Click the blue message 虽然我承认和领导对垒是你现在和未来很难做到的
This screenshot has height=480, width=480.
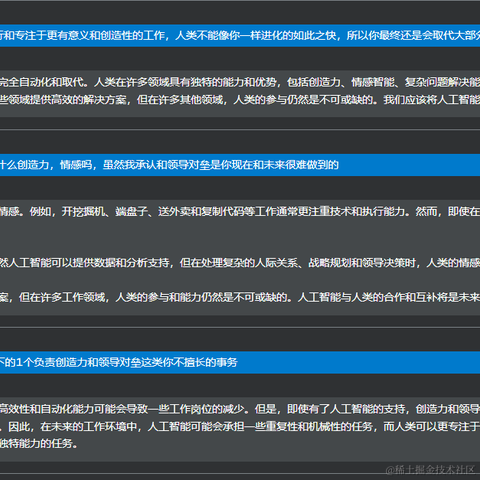(x=240, y=165)
